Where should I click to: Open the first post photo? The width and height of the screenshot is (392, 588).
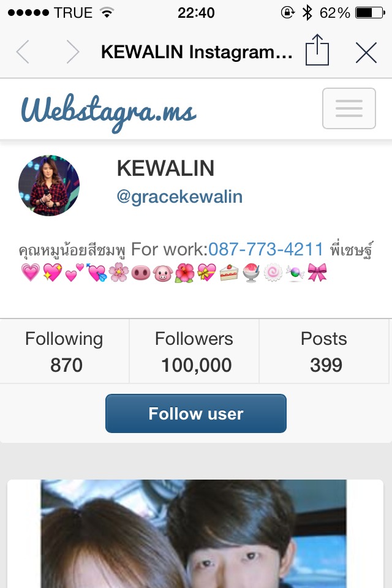pos(194,533)
